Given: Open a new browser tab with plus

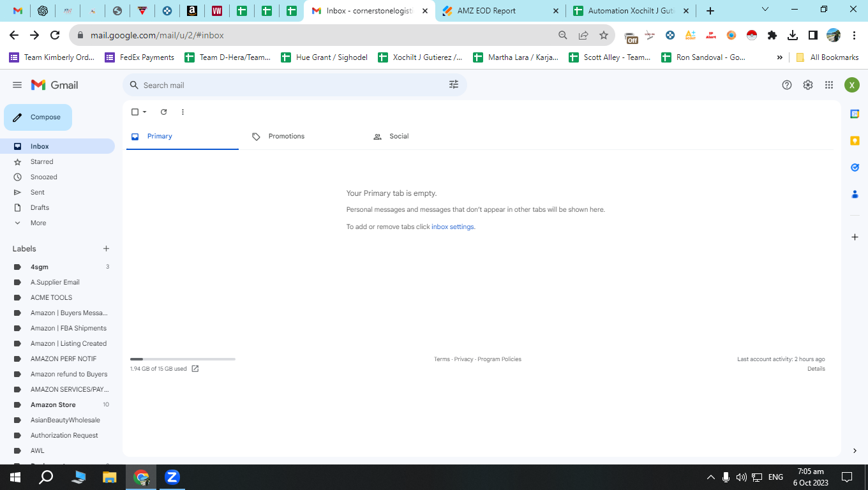Looking at the screenshot, I should pos(710,11).
